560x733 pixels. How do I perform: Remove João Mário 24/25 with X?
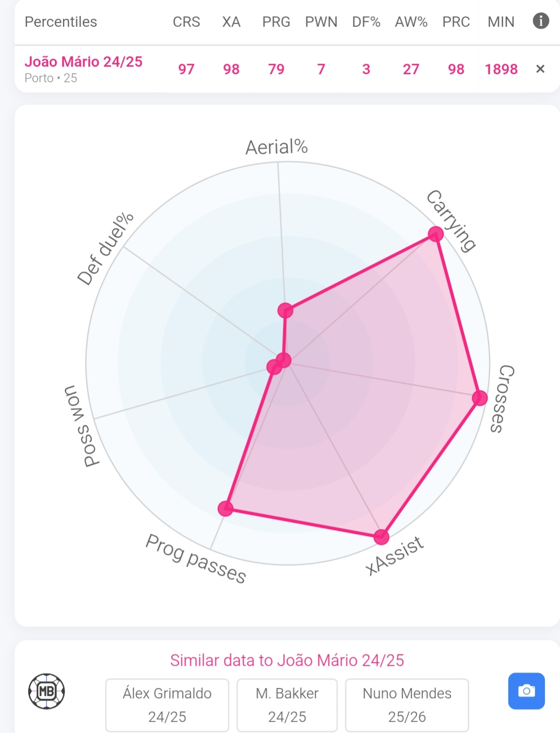pos(540,69)
